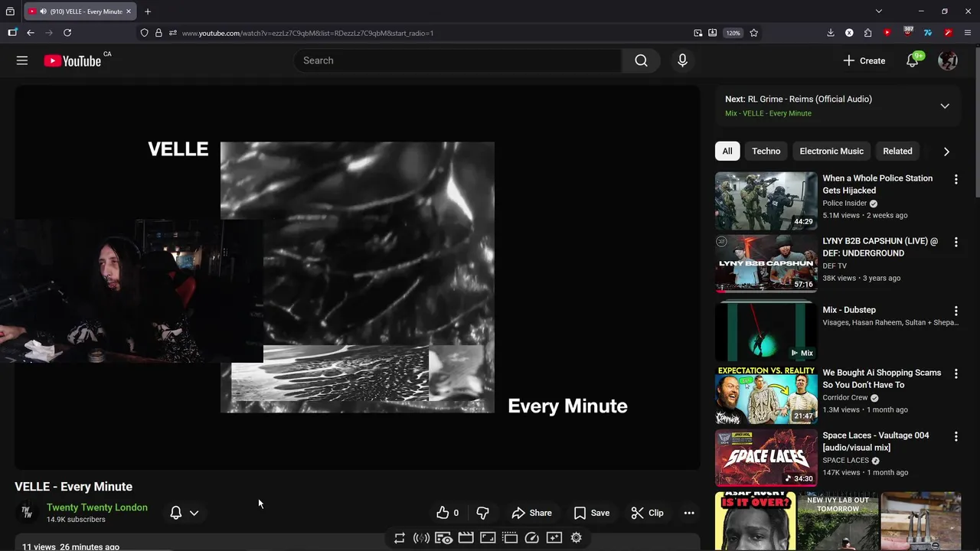Viewport: 980px width, 551px height.
Task: Click the Create button
Action: (864, 60)
